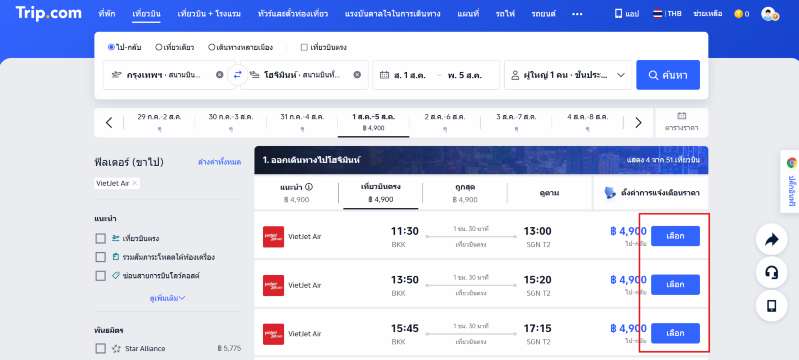Show earlier dates with left arrow

[109, 123]
